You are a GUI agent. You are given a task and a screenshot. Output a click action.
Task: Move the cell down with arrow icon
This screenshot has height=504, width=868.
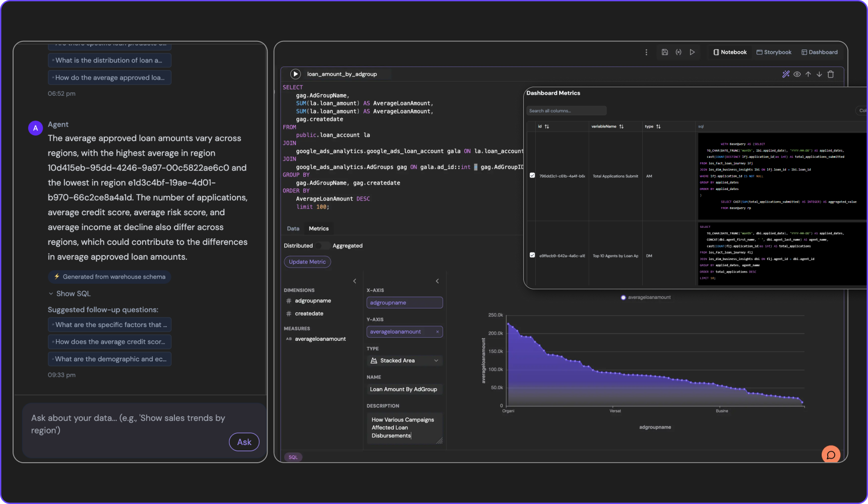tap(819, 74)
